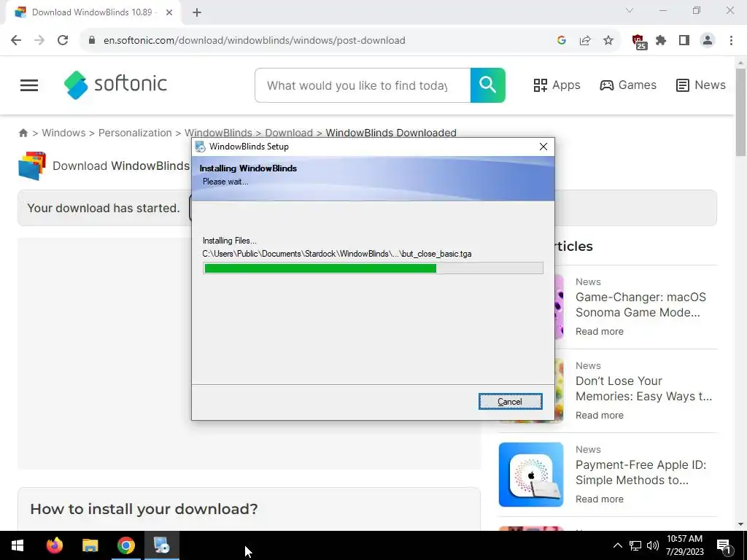Close the WindowBlinds Setup dialog
Viewport: 747px width, 560px height.
[x=543, y=147]
